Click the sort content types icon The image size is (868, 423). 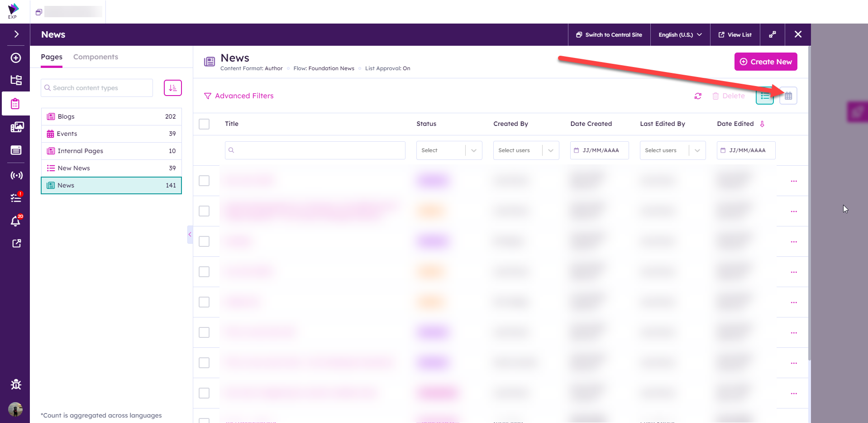pyautogui.click(x=172, y=88)
